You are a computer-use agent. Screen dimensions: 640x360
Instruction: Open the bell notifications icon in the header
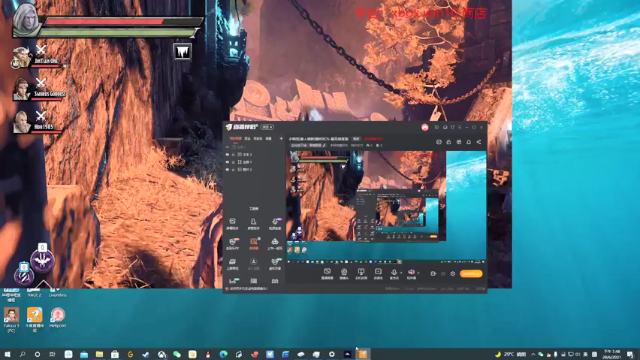pyautogui.click(x=469, y=142)
